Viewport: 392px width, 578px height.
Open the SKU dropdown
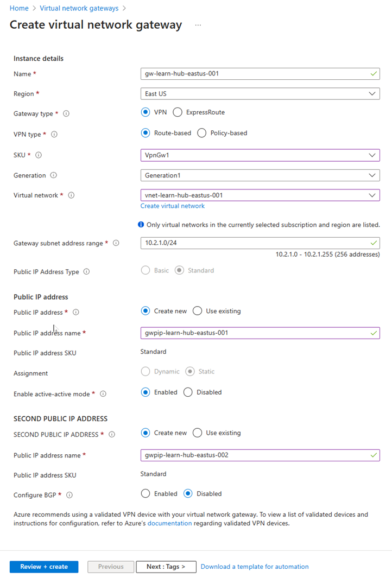click(260, 155)
